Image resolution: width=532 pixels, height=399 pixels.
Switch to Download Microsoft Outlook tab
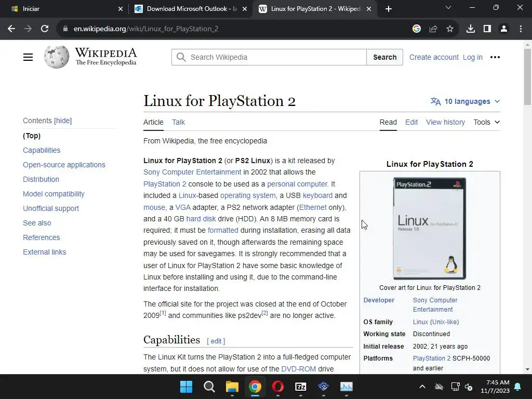191,9
